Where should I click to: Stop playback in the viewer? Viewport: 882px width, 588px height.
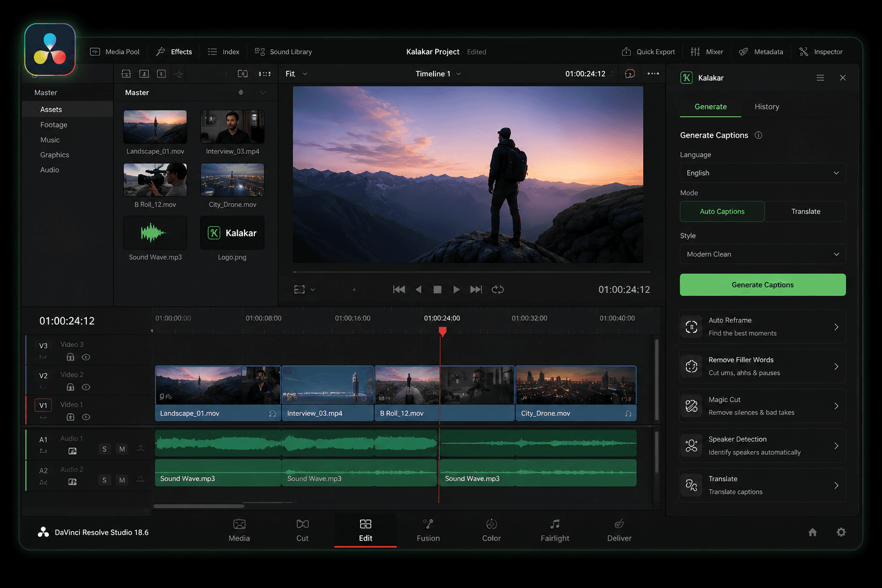click(x=438, y=289)
